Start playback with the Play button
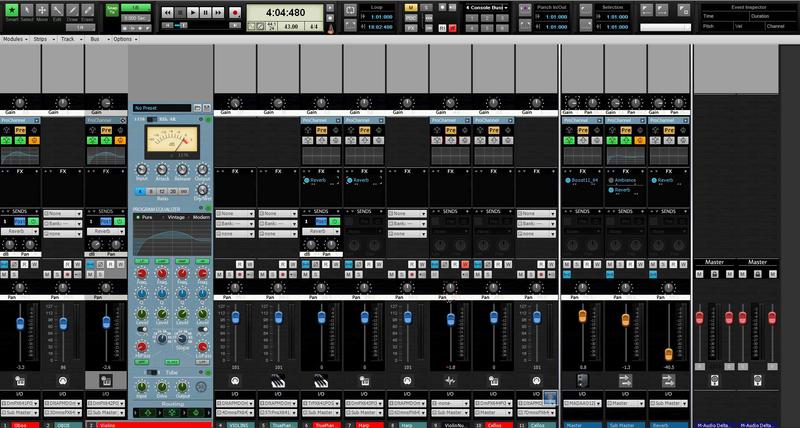 (193, 12)
